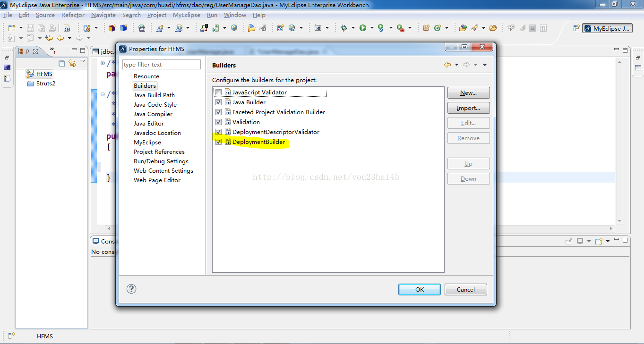
Task: Select Project References in properties tree
Action: [x=159, y=151]
